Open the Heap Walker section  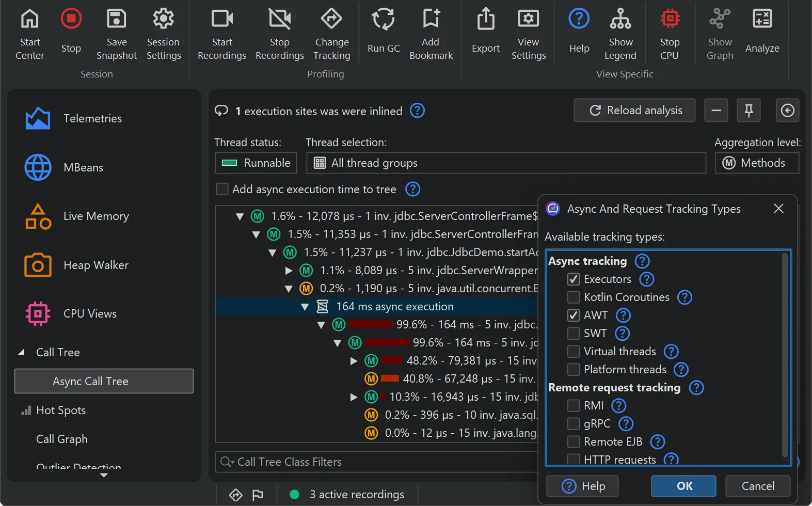click(x=76, y=265)
